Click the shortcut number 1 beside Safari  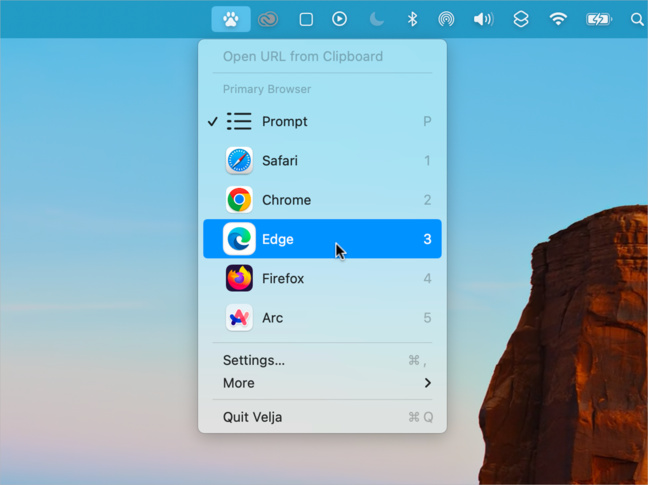427,161
